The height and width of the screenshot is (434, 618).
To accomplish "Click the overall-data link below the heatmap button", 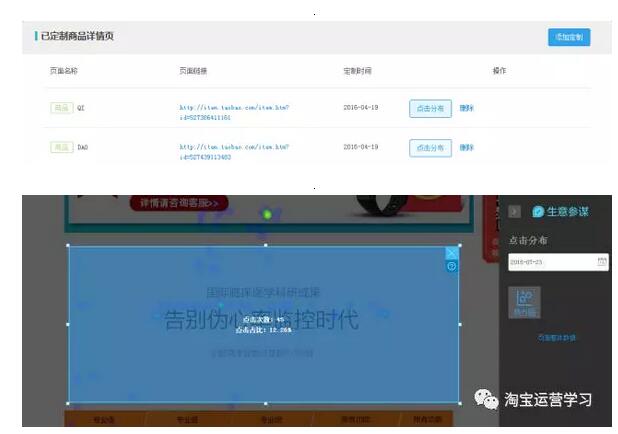I will [557, 337].
